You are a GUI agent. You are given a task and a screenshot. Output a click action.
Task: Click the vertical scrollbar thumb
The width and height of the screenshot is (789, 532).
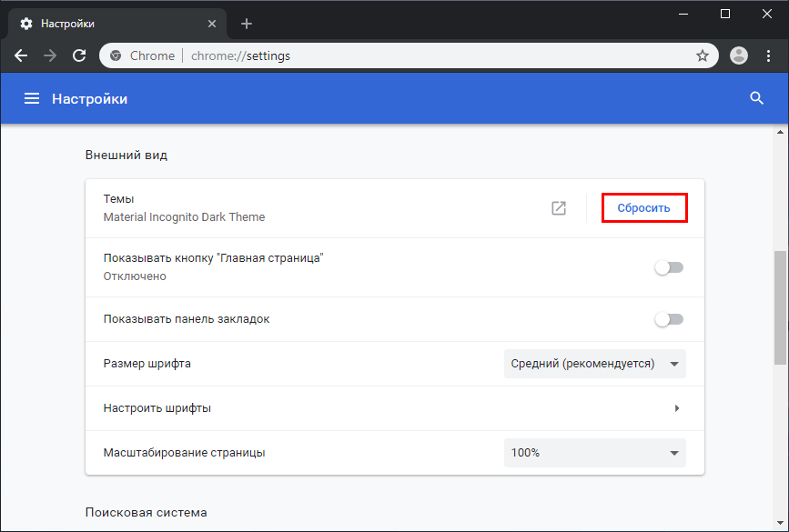(780, 307)
